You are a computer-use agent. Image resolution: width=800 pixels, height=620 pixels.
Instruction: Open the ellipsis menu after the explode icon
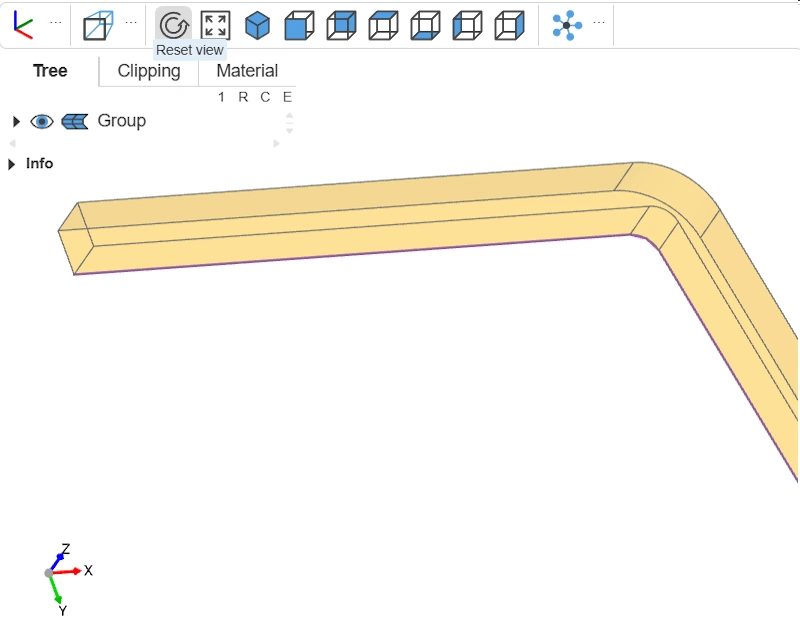coord(599,22)
